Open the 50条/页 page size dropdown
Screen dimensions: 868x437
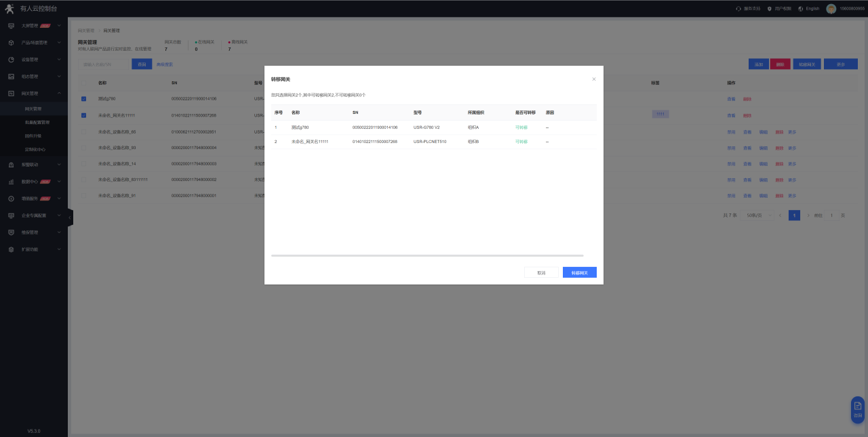point(754,215)
